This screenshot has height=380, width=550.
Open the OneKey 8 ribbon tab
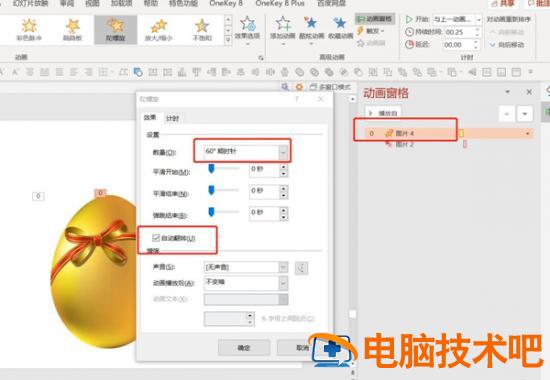pyautogui.click(x=226, y=4)
